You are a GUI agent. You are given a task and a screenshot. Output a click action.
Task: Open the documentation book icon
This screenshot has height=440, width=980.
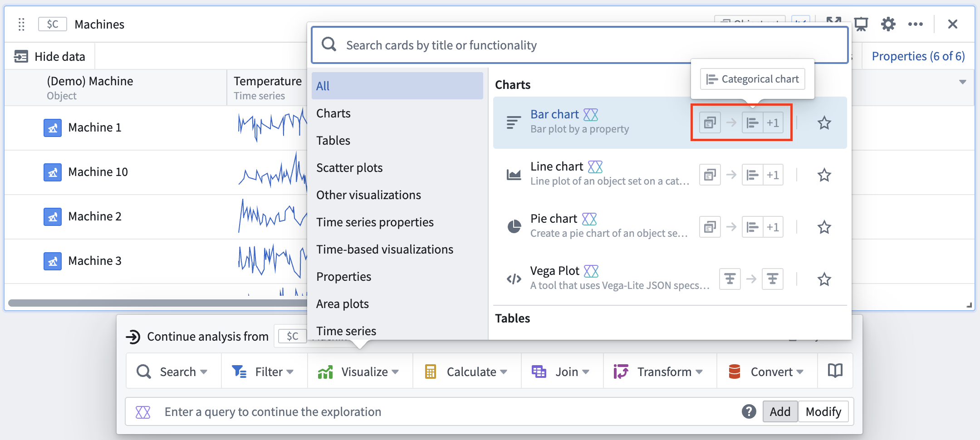coord(835,371)
